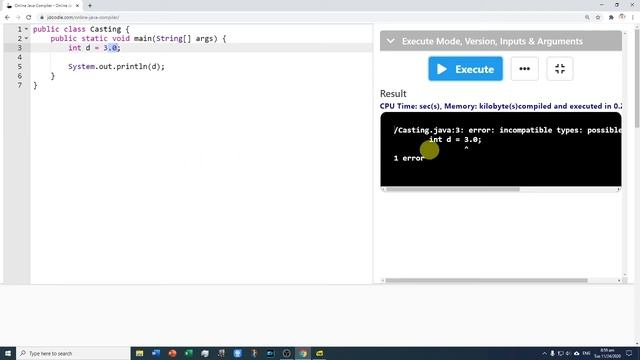Click the ENG language indicator
Image resolution: width=640 pixels, height=360 pixels.
click(586, 353)
